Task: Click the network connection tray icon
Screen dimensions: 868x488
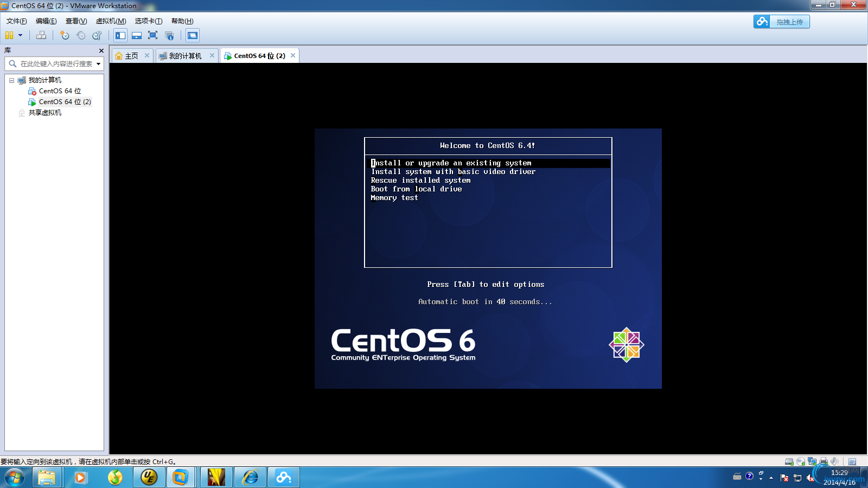Action: 797,478
